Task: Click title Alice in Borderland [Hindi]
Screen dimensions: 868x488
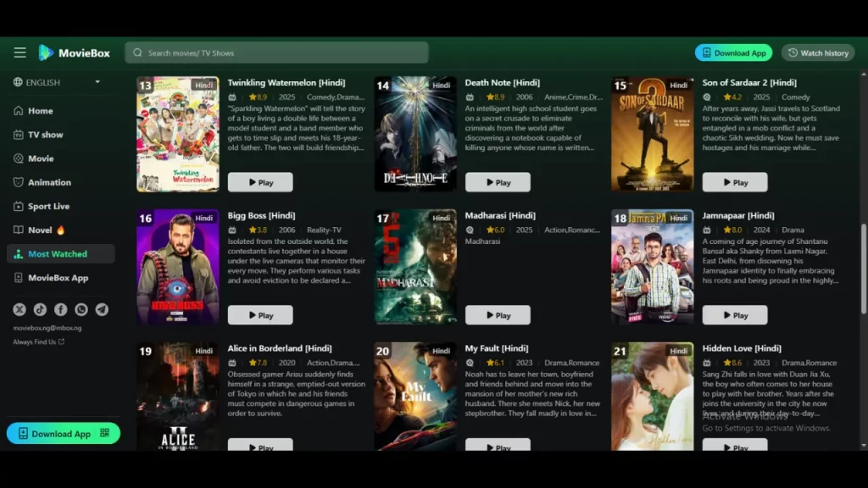Action: pos(280,348)
